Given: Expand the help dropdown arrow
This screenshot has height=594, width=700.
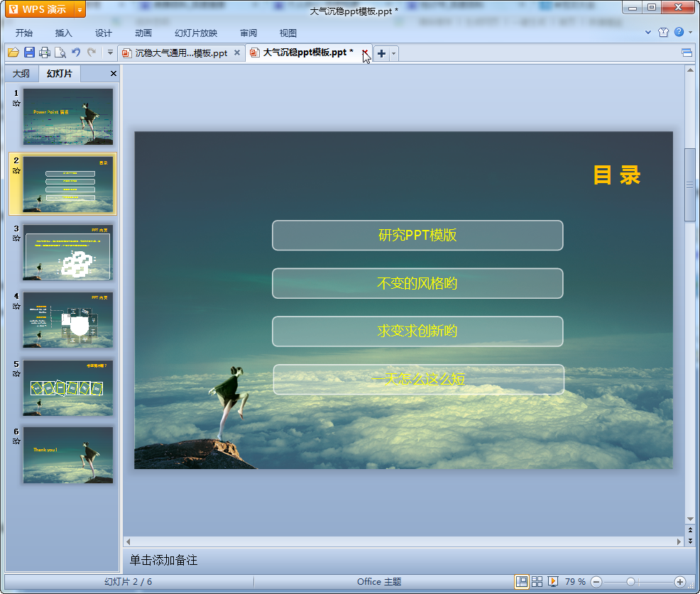Looking at the screenshot, I should tap(690, 32).
